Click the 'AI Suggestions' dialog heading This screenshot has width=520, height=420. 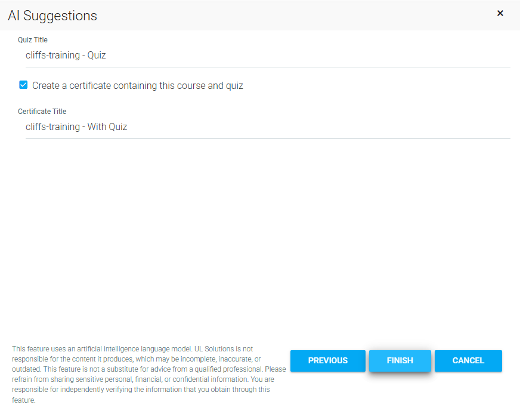pyautogui.click(x=52, y=16)
